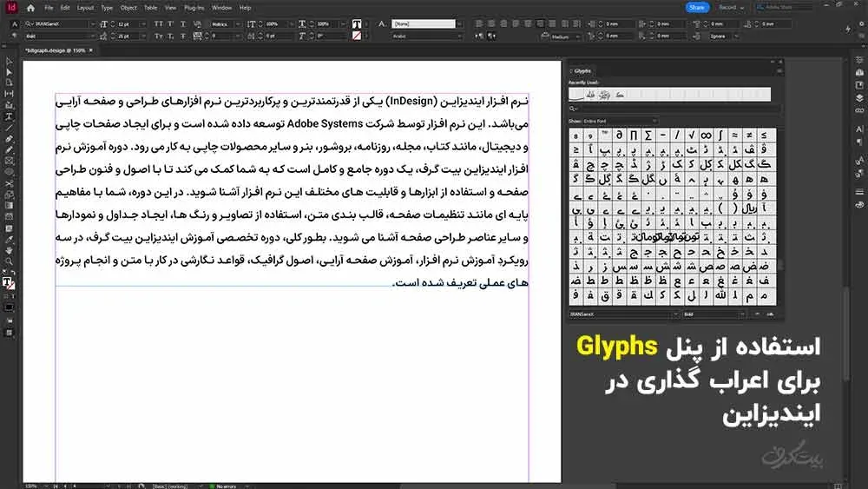This screenshot has height=489, width=868.
Task: Click the fill color T swatch in Control panel
Action: [x=357, y=24]
